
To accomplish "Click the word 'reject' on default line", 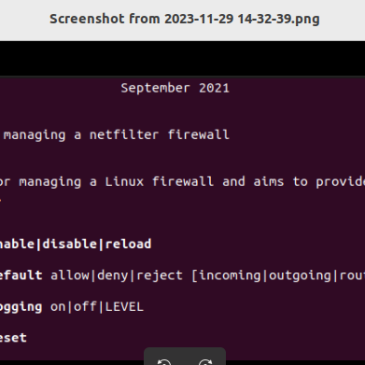I will point(159,276).
